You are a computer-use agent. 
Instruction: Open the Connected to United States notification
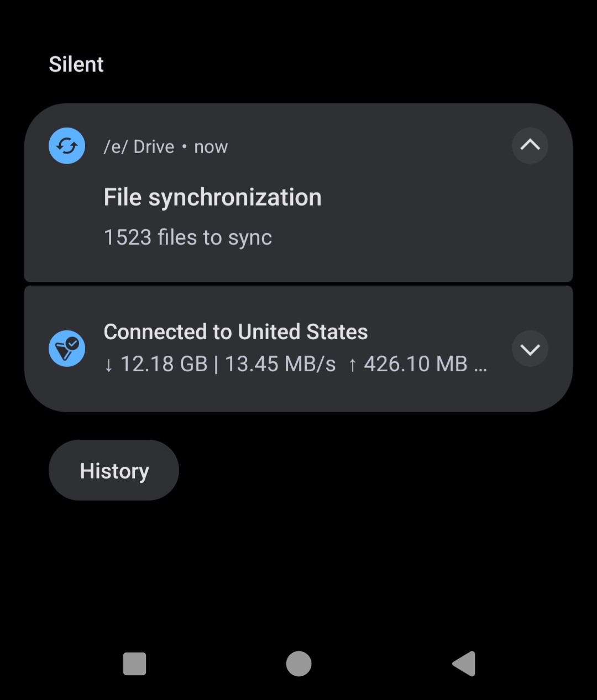[x=298, y=349]
